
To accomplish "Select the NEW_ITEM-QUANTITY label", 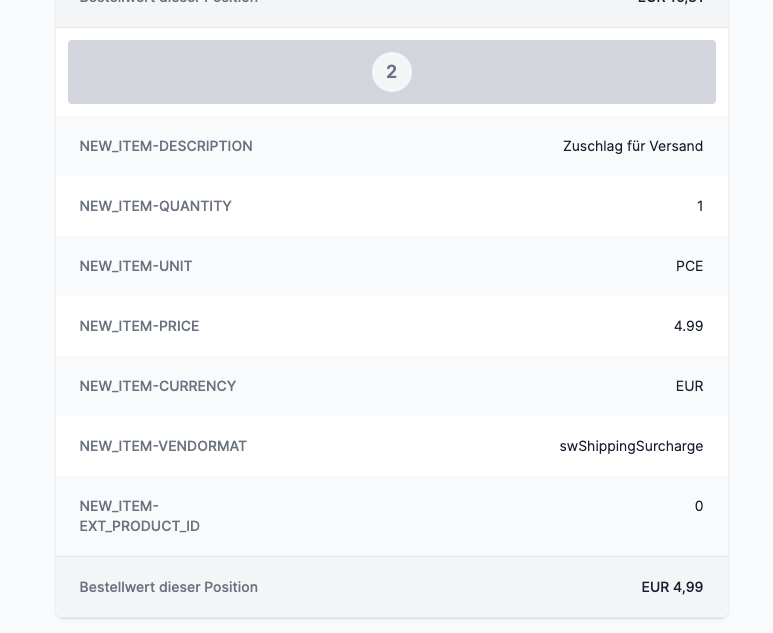I will click(x=155, y=206).
